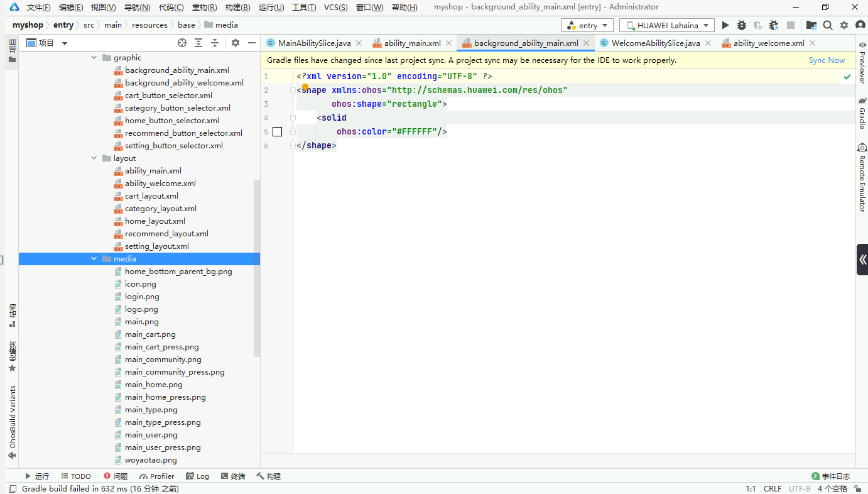The height and width of the screenshot is (494, 868).
Task: Change line separator CRLF in status bar
Action: point(773,488)
